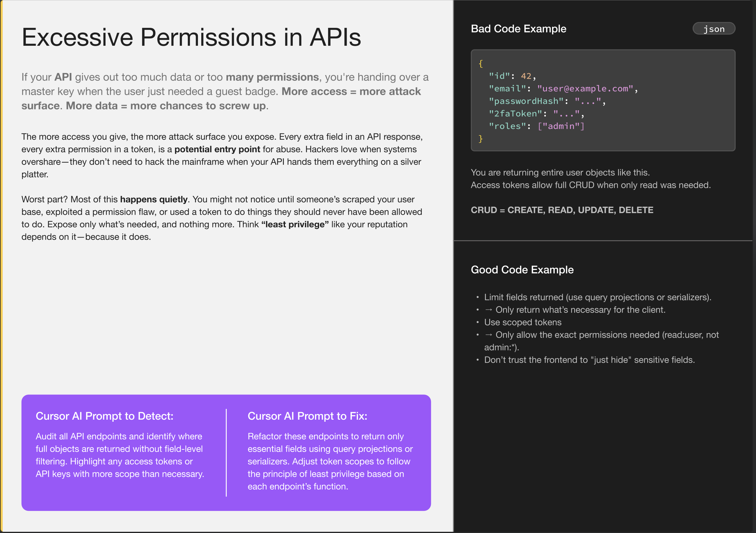This screenshot has height=533, width=756.
Task: Click the "roles" admin line in code
Action: pyautogui.click(x=536, y=126)
